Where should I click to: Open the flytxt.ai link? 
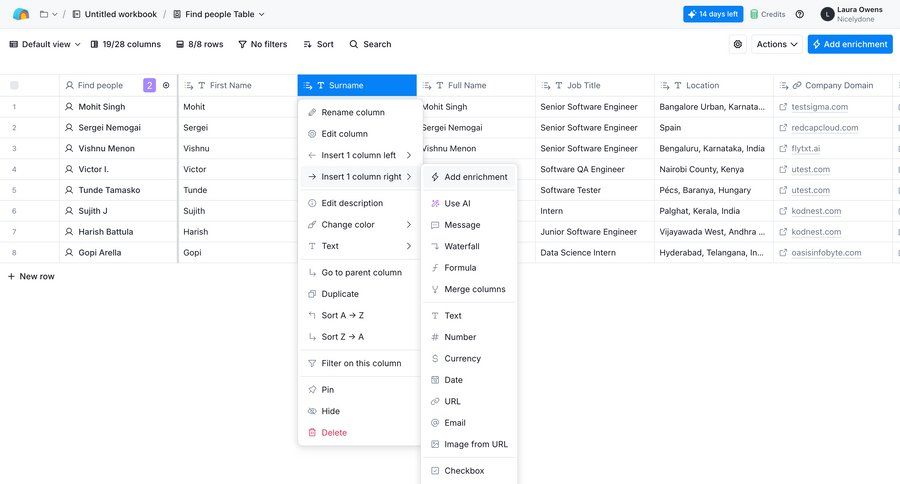click(x=805, y=148)
